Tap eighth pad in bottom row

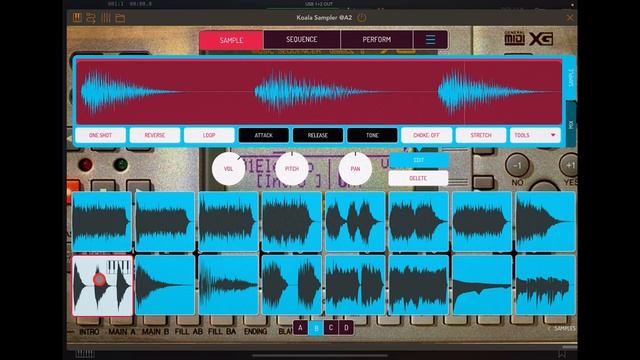[x=545, y=285]
